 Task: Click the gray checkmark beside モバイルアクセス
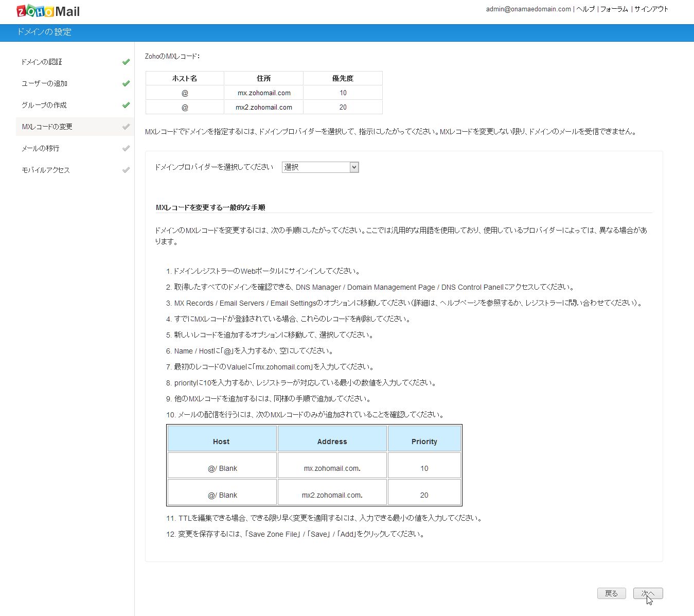(126, 170)
